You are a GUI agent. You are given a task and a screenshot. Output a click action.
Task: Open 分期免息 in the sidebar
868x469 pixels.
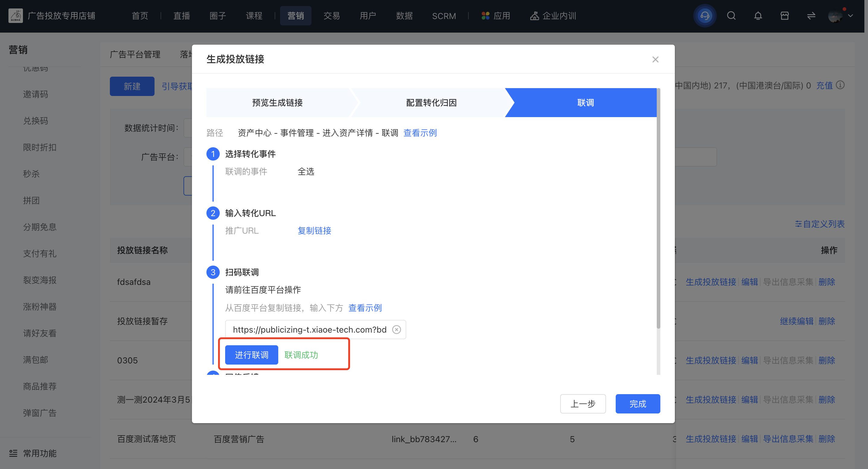(40, 227)
